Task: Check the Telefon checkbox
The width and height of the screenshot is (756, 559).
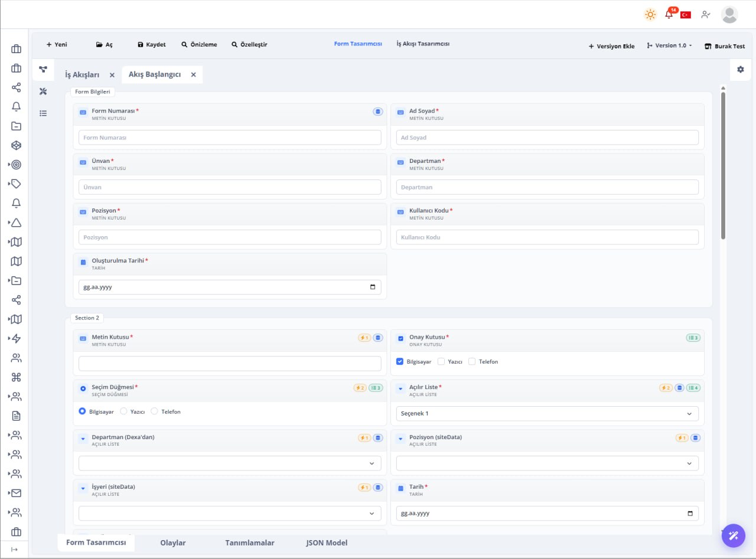Action: (x=472, y=361)
